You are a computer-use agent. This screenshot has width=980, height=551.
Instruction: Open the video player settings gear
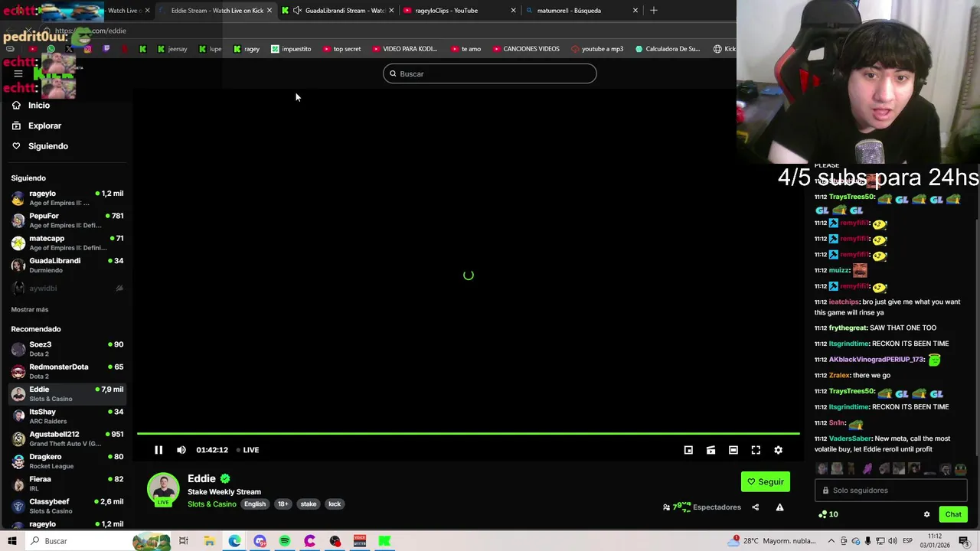click(778, 450)
